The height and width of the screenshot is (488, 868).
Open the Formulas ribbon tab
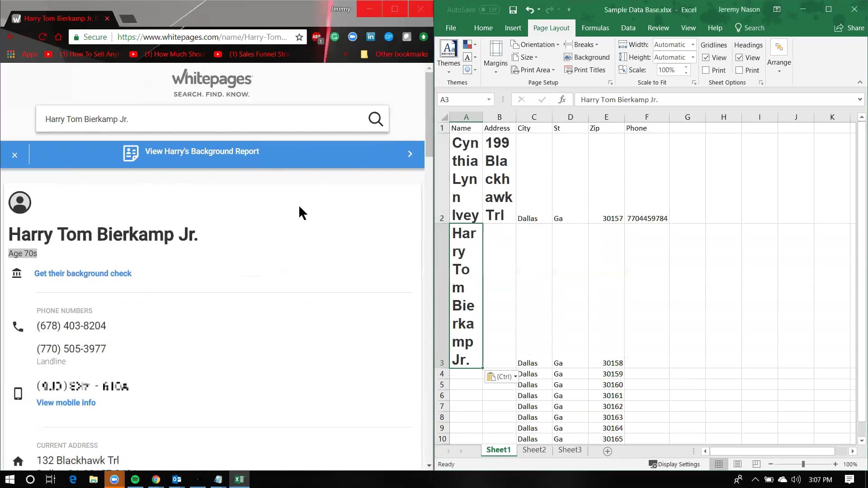point(595,28)
